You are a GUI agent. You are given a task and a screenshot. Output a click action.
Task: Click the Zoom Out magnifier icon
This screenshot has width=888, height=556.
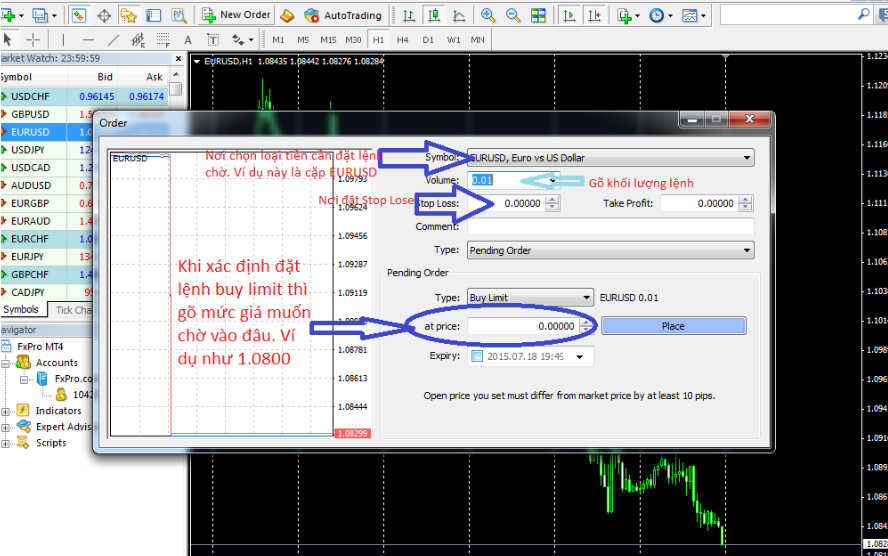(513, 15)
